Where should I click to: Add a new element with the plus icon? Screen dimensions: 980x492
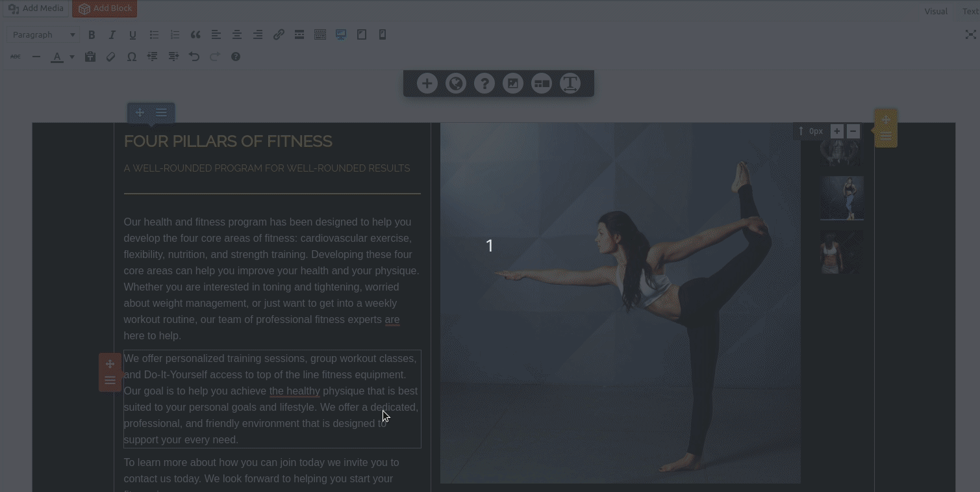pyautogui.click(x=427, y=83)
